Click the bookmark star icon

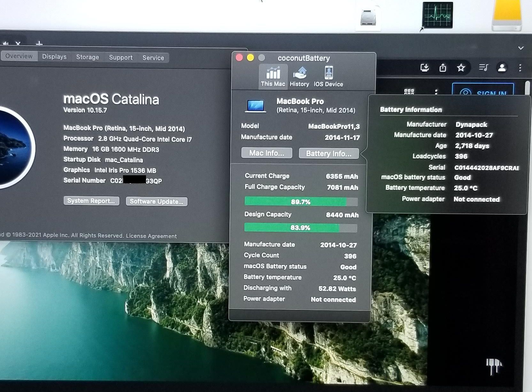pyautogui.click(x=461, y=68)
